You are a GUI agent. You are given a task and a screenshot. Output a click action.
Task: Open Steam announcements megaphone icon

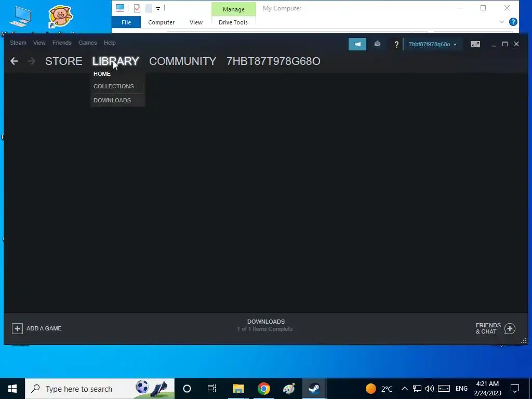[x=357, y=44]
